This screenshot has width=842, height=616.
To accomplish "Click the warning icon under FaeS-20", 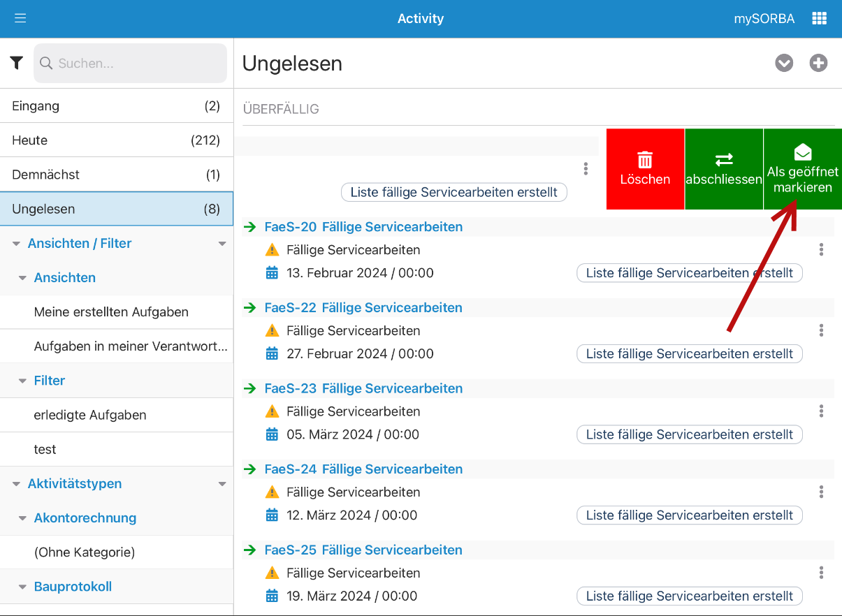I will click(272, 250).
